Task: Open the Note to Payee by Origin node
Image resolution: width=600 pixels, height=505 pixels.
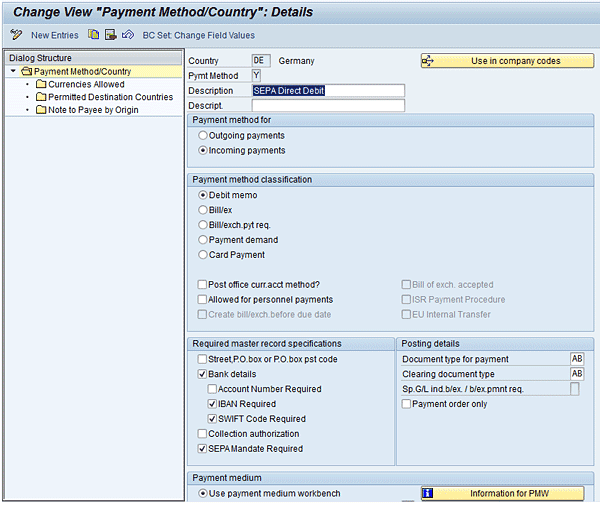Action: tap(93, 110)
